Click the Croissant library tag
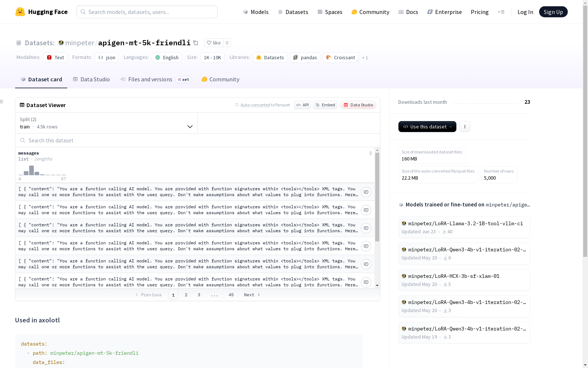This screenshot has height=368, width=588. click(341, 57)
